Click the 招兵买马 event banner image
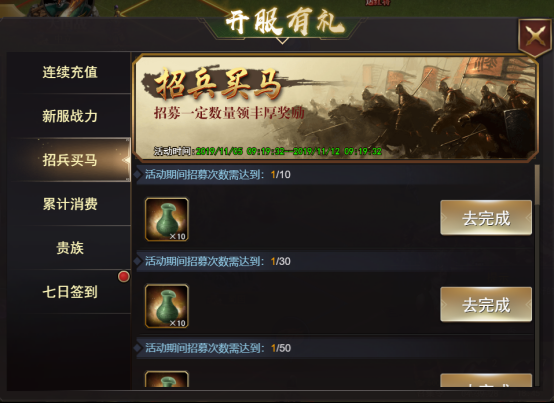The width and height of the screenshot is (554, 403). pyautogui.click(x=336, y=108)
